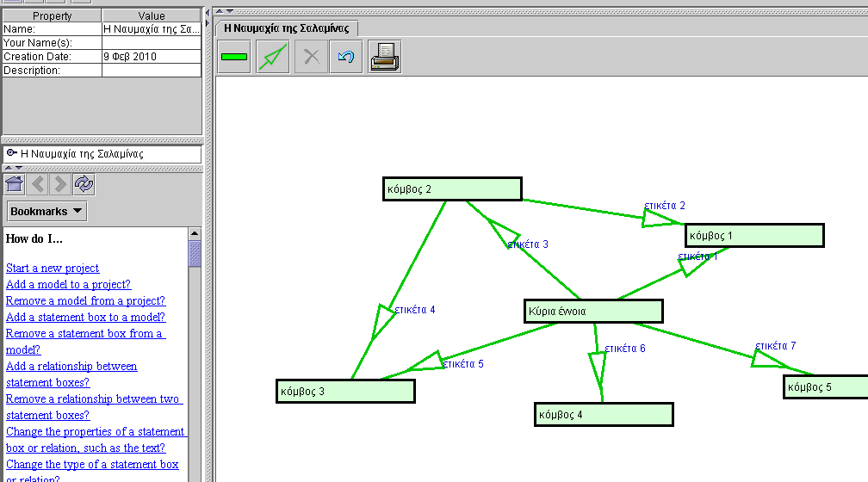The height and width of the screenshot is (482, 868).
Task: Select the κόμβος 2 statement box
Action: 452,188
